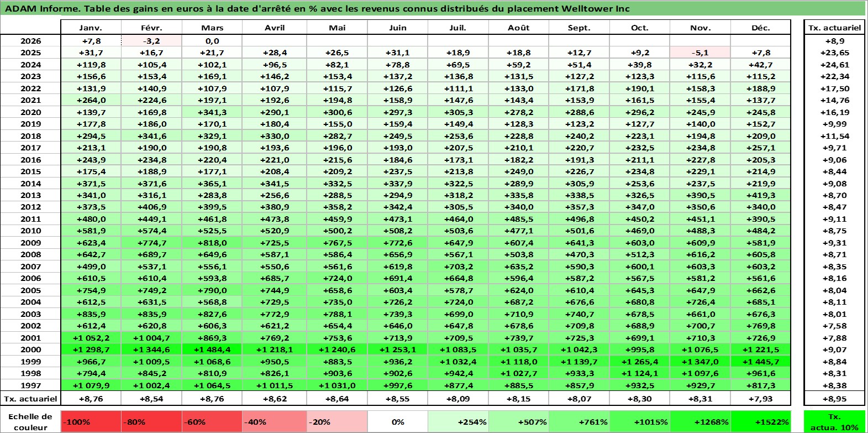868x433 pixels.
Task: Click the '-3,2' cell for Févr. 2026
Action: 152,41
